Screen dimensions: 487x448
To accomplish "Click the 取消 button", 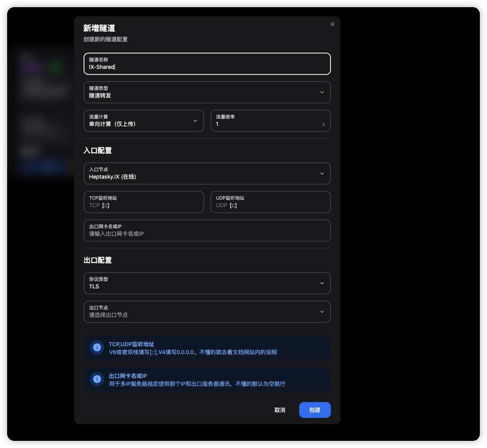I will coord(280,410).
